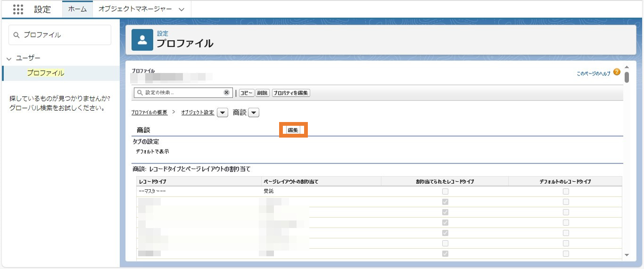The image size is (644, 269).
Task: Click the レコードタイプ column header
Action: pos(199,181)
